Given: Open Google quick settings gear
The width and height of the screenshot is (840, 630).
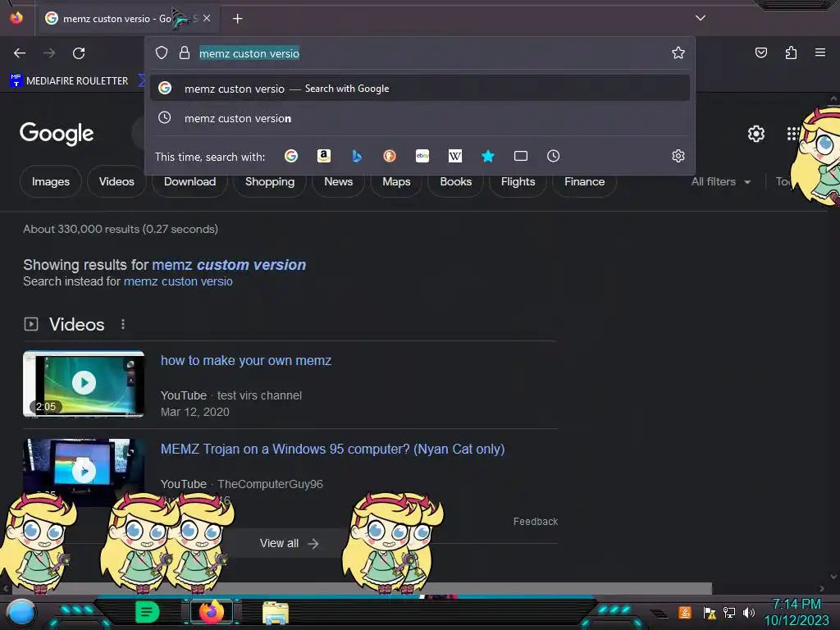Looking at the screenshot, I should pos(756,134).
